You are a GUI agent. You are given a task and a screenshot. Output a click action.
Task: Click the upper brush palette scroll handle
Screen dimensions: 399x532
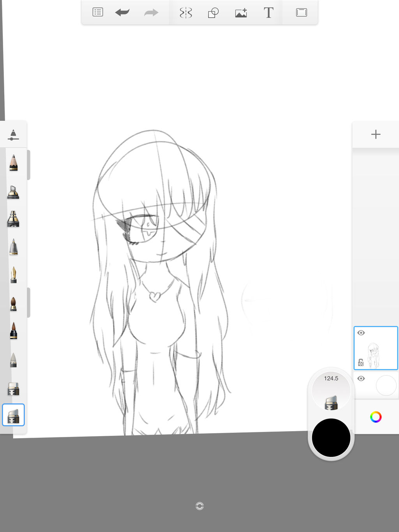[x=28, y=165]
